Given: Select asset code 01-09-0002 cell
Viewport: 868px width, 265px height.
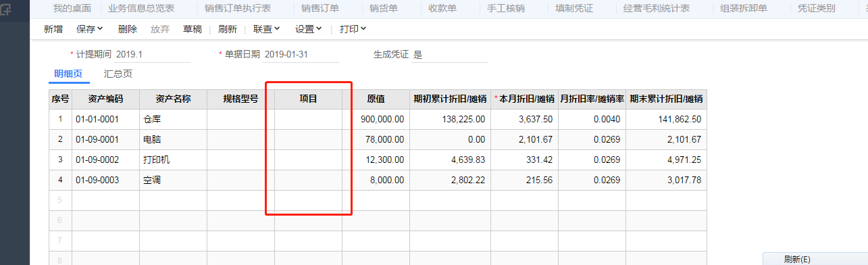Looking at the screenshot, I should [x=106, y=160].
